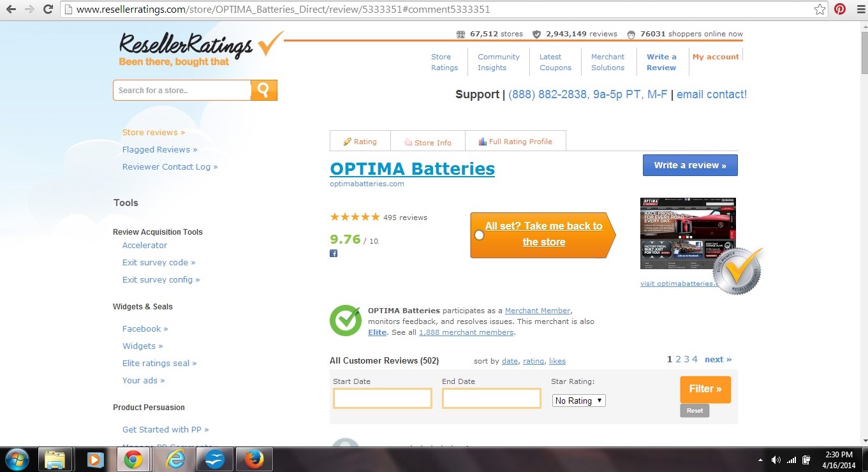
Task: Click the browser forward arrow
Action: (29, 10)
